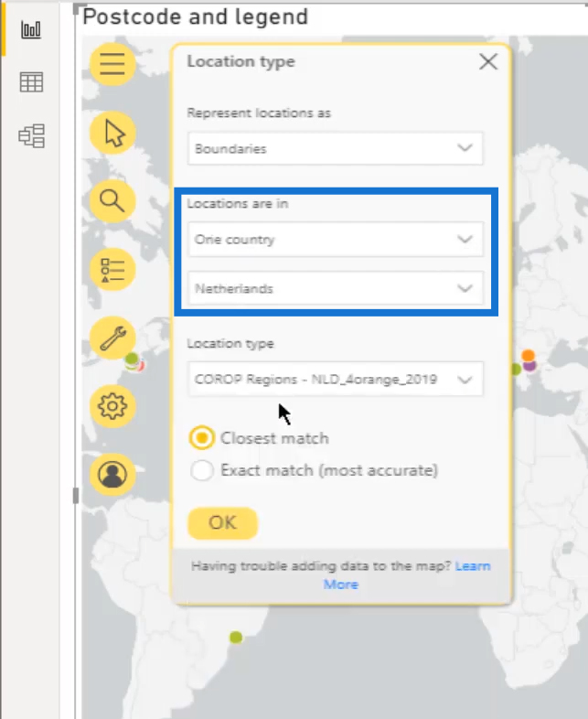Click the purple map point near Black Sea
This screenshot has height=719, width=588.
(x=529, y=366)
